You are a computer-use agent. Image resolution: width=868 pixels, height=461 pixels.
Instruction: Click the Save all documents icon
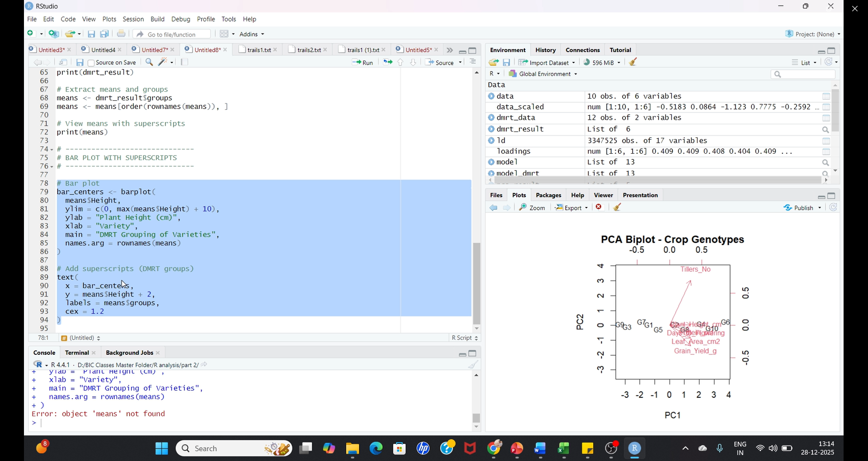pyautogui.click(x=104, y=34)
